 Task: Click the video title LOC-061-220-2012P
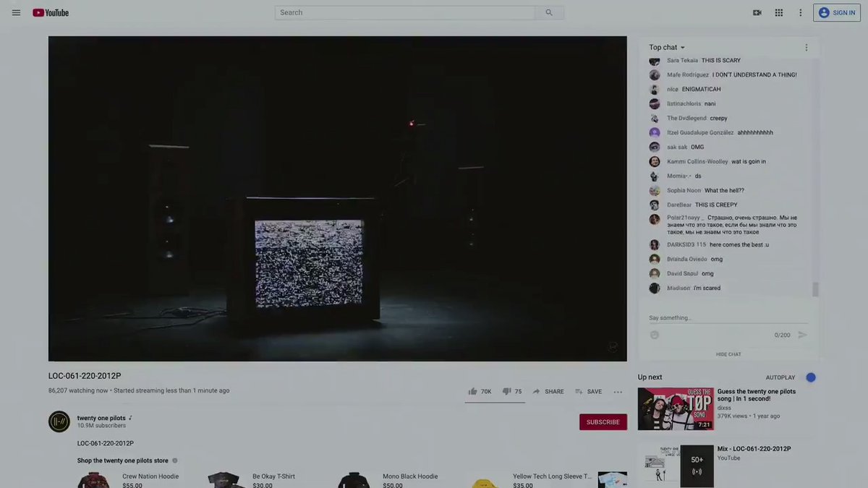pos(85,376)
